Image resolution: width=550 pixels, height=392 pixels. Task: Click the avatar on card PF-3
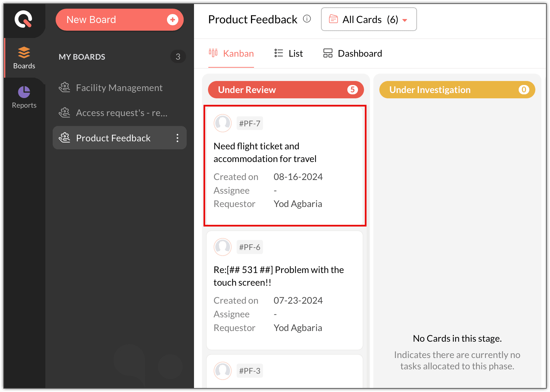pos(223,371)
